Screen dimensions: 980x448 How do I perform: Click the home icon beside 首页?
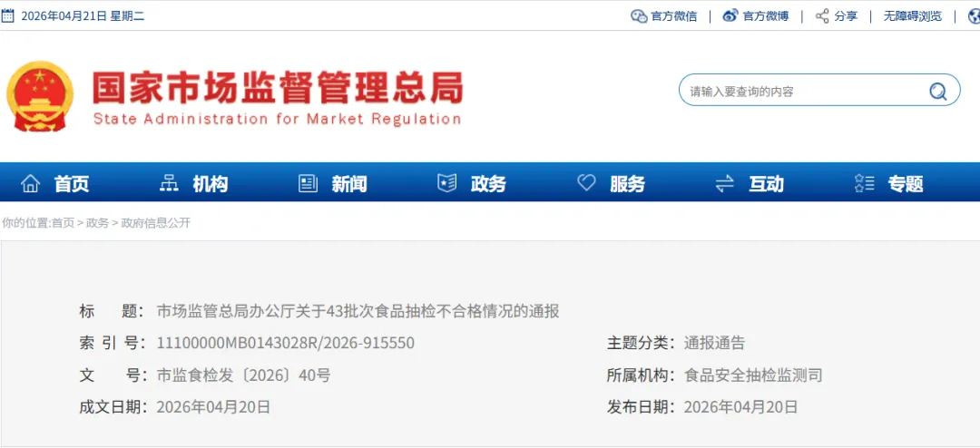click(30, 184)
